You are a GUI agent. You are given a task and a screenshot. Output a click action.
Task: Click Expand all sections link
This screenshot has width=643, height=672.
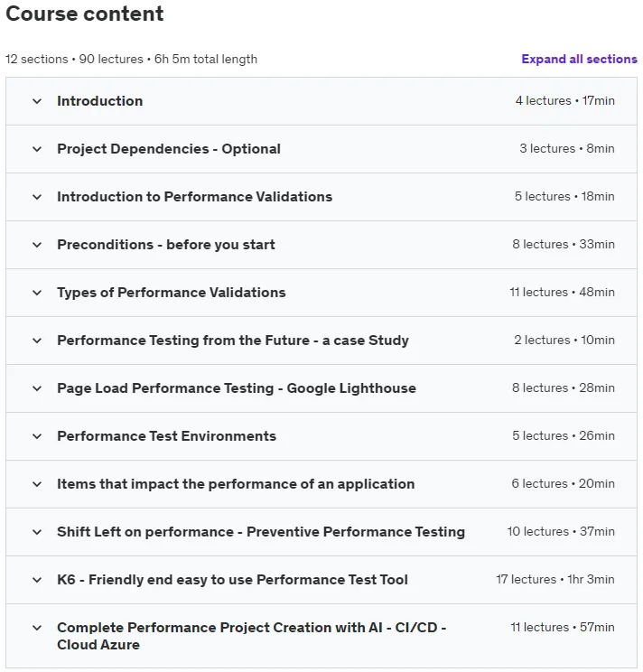click(579, 59)
